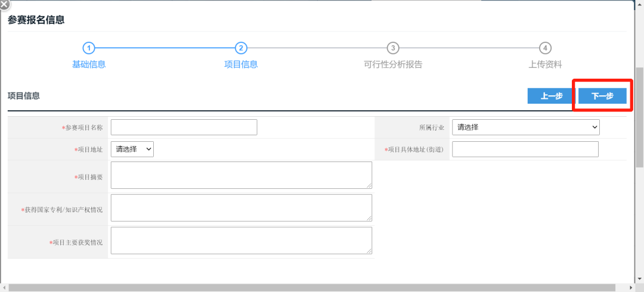Click step 1 circle icon

89,48
